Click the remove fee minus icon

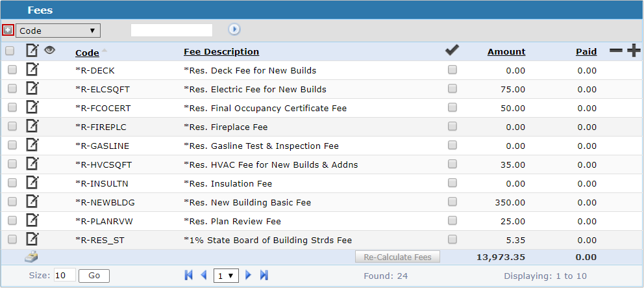pos(615,51)
